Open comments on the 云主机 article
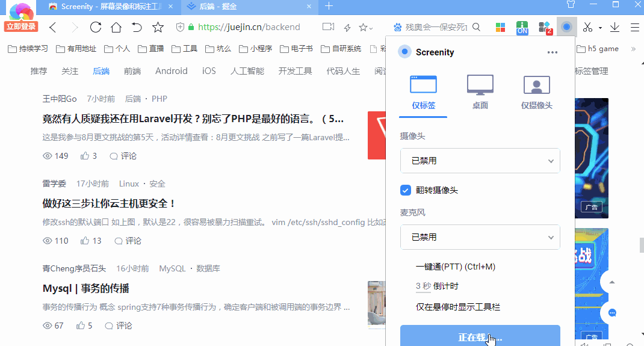The image size is (644, 346). [x=128, y=241]
